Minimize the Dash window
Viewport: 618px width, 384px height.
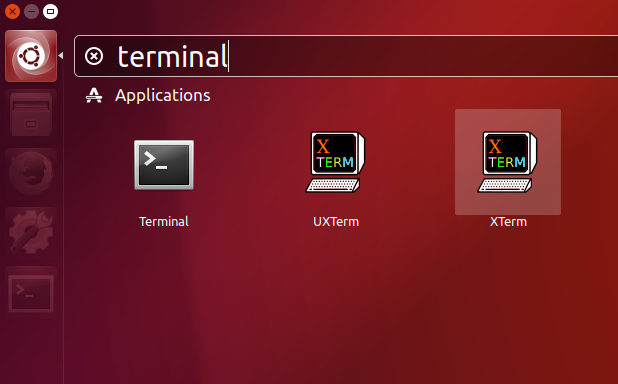(31, 11)
